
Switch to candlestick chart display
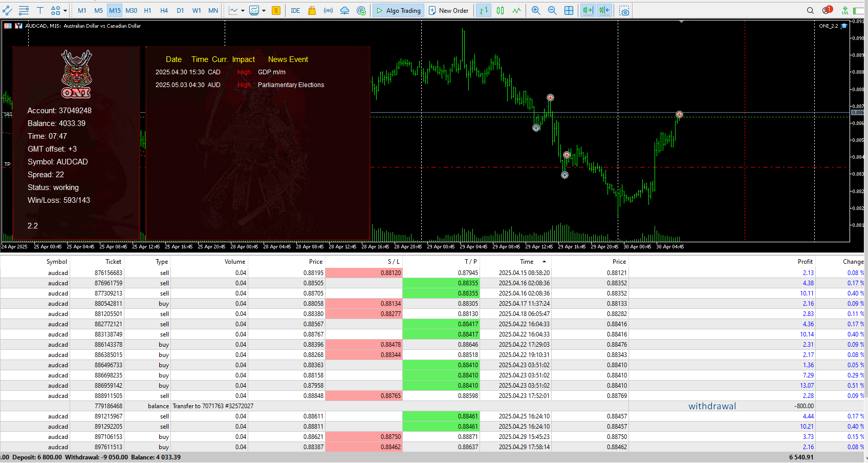(x=501, y=10)
